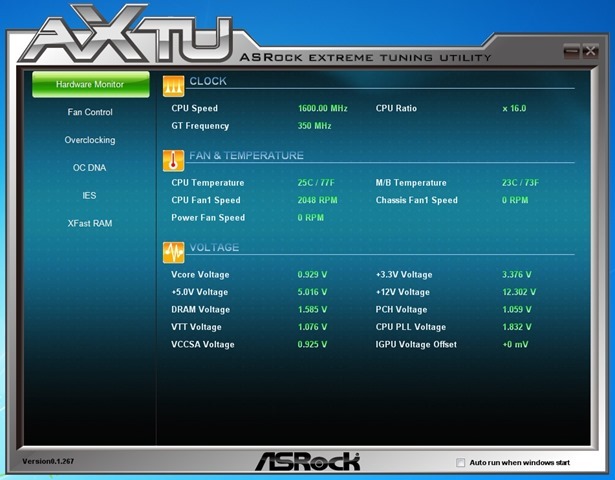
Task: Click the Chassis Fan1 0 RPM value
Action: tap(515, 200)
